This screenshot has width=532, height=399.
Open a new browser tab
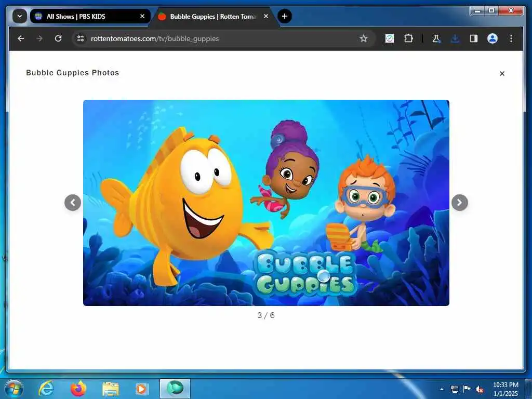click(x=285, y=16)
